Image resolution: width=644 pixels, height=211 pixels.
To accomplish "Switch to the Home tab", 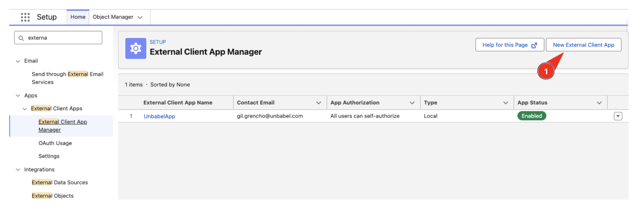I will click(x=78, y=17).
